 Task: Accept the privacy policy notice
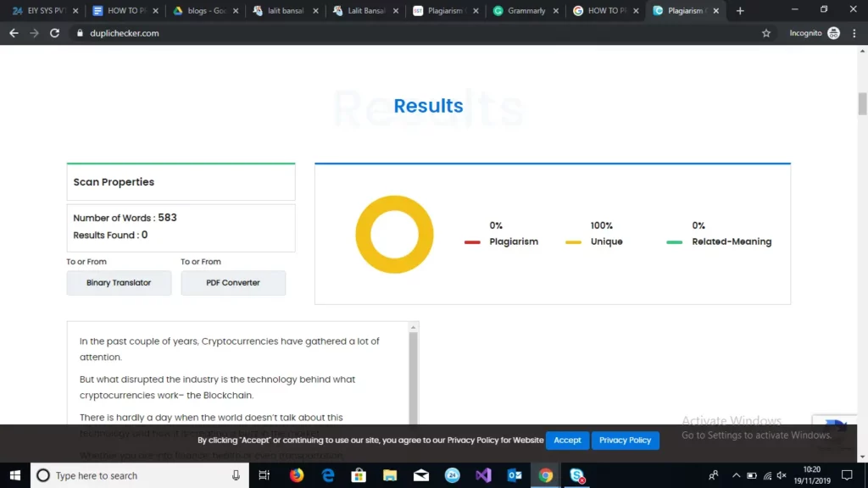(x=567, y=441)
